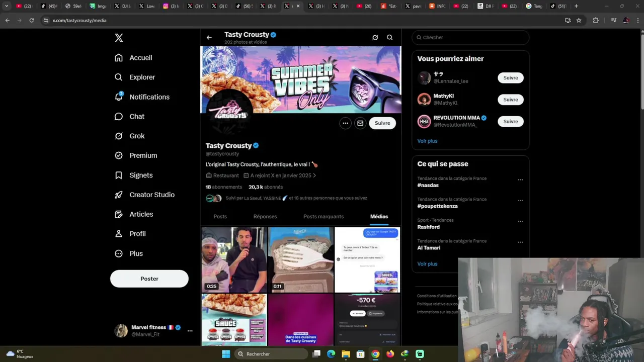644x362 pixels.
Task: Switch to the Réponses tab
Action: coord(265,217)
